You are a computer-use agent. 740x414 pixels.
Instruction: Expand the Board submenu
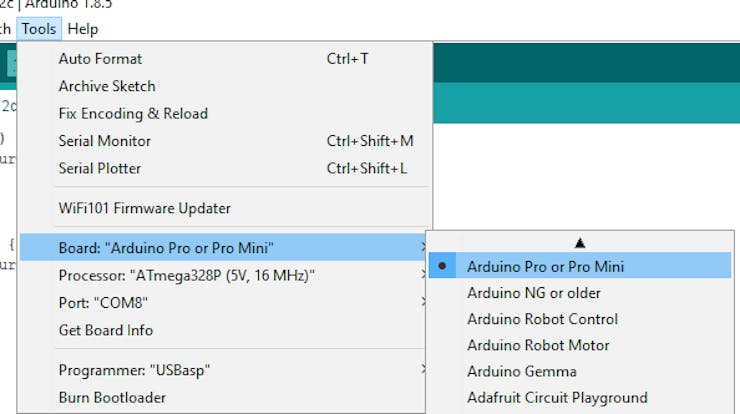[223, 247]
